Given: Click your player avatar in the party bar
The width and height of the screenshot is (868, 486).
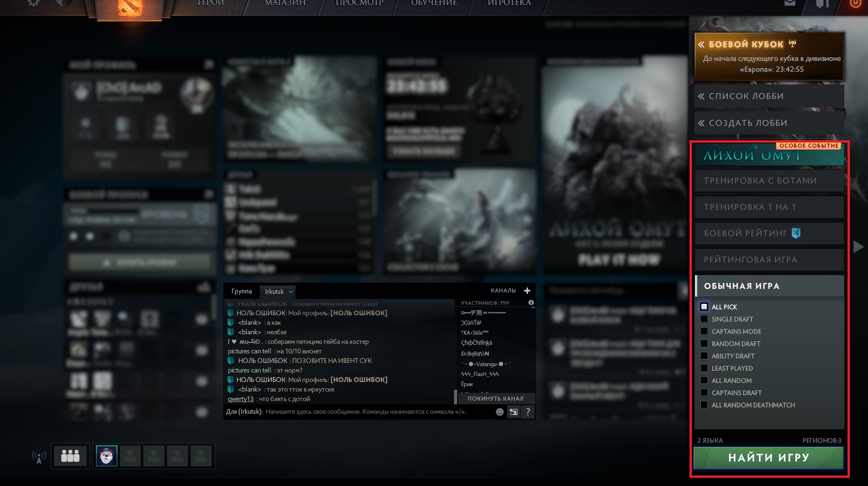Looking at the screenshot, I should pos(107,456).
